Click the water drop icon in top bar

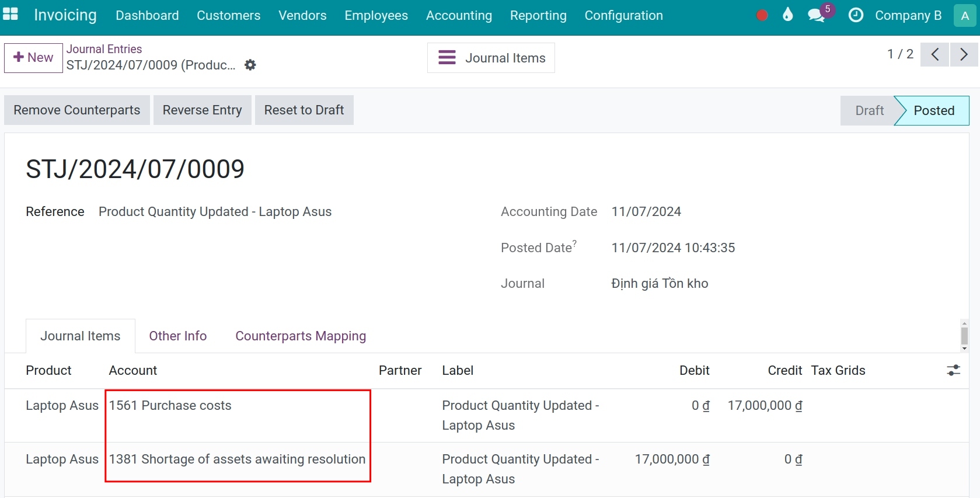coord(788,15)
